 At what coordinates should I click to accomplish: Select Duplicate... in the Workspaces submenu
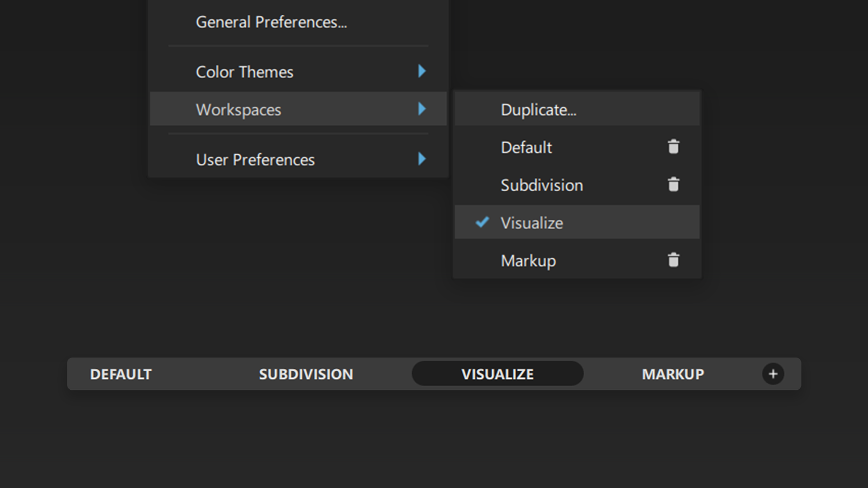(538, 110)
